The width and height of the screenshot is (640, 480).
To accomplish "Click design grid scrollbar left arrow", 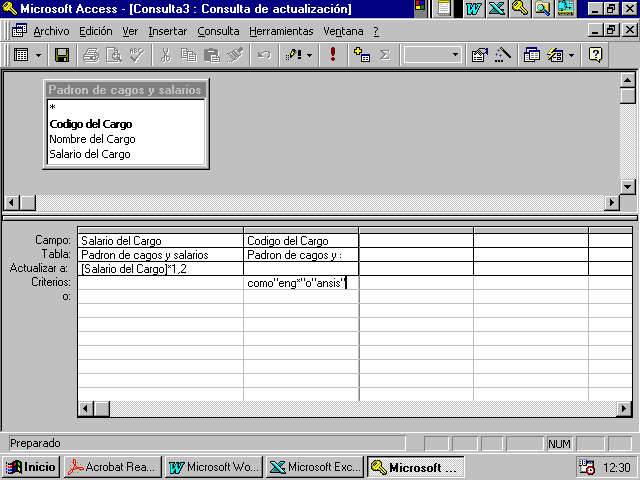I will click(x=86, y=409).
